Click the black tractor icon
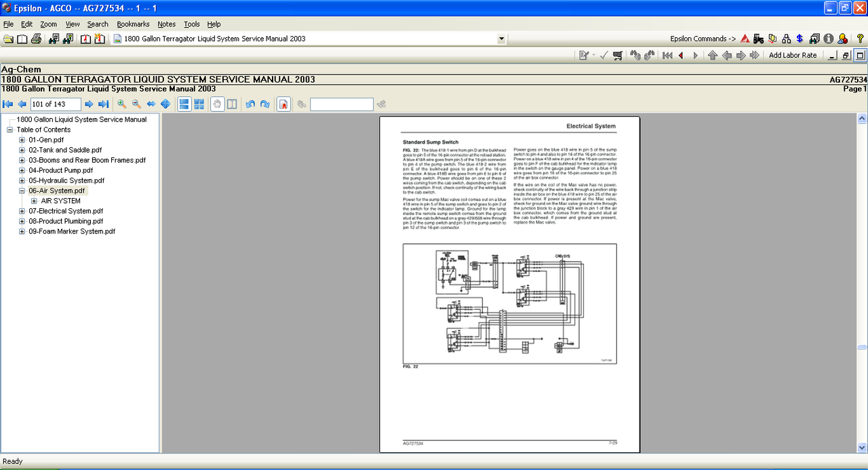Viewport: 868px width, 470px height. [x=759, y=39]
